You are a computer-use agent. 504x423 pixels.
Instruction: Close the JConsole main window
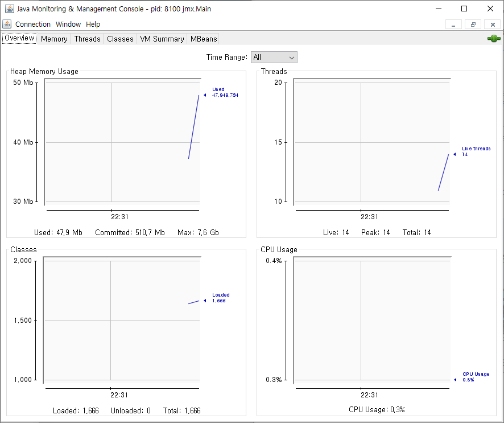(x=490, y=9)
